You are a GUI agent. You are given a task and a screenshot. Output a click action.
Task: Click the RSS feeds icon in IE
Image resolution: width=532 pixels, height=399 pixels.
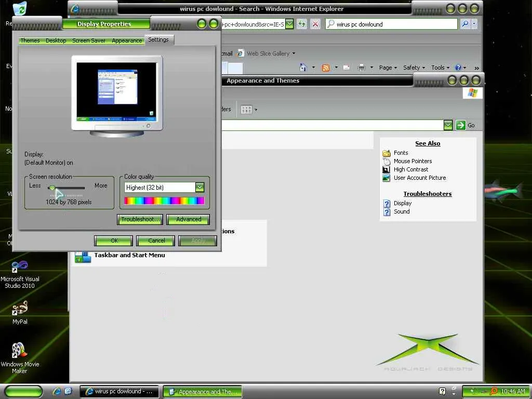coord(326,68)
